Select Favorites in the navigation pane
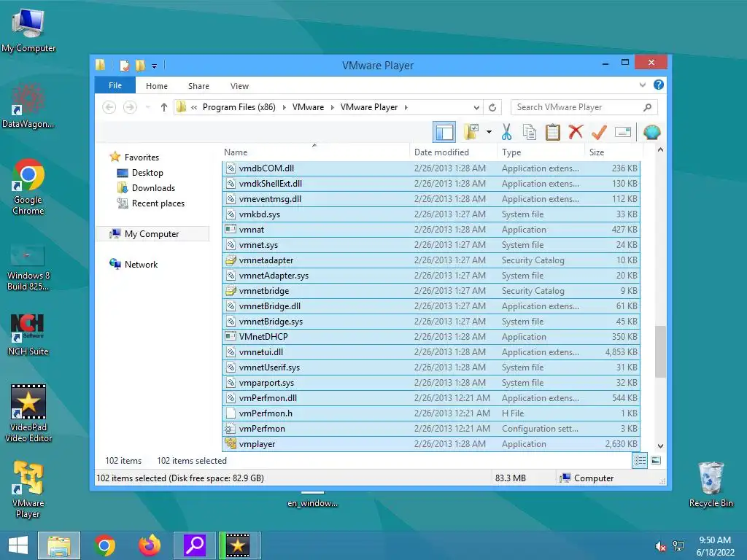The image size is (747, 560). pos(142,157)
